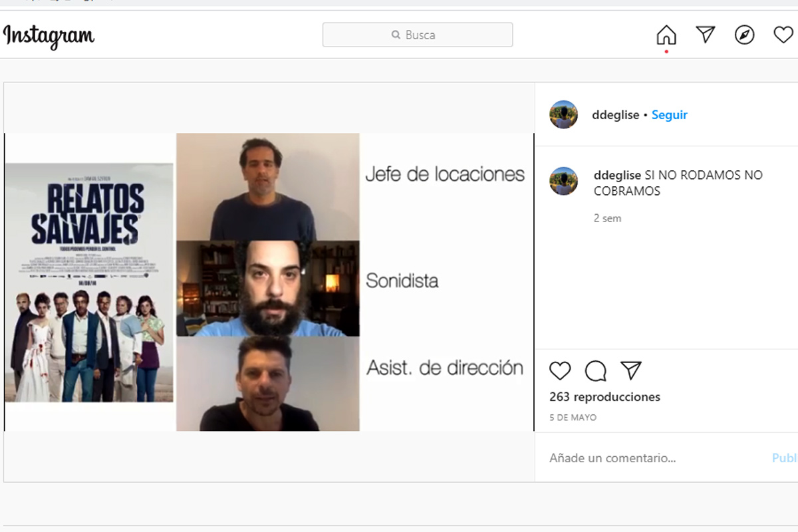This screenshot has width=798, height=532.
Task: Focus the "Busca" search field
Action: click(418, 35)
